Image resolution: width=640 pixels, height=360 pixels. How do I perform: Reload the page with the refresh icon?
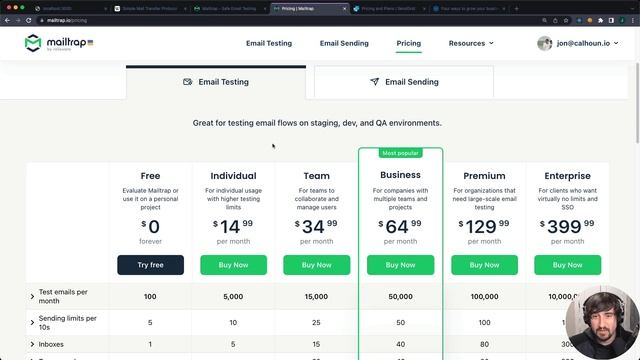[29, 20]
